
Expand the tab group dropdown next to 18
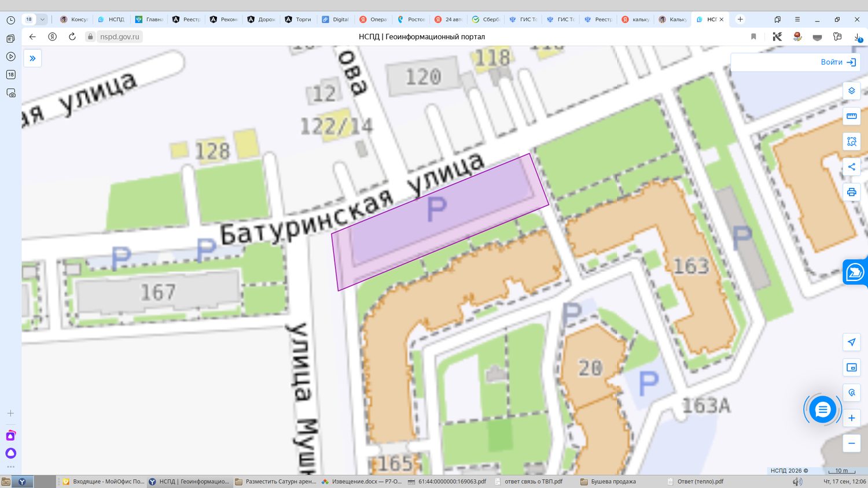[x=42, y=19]
